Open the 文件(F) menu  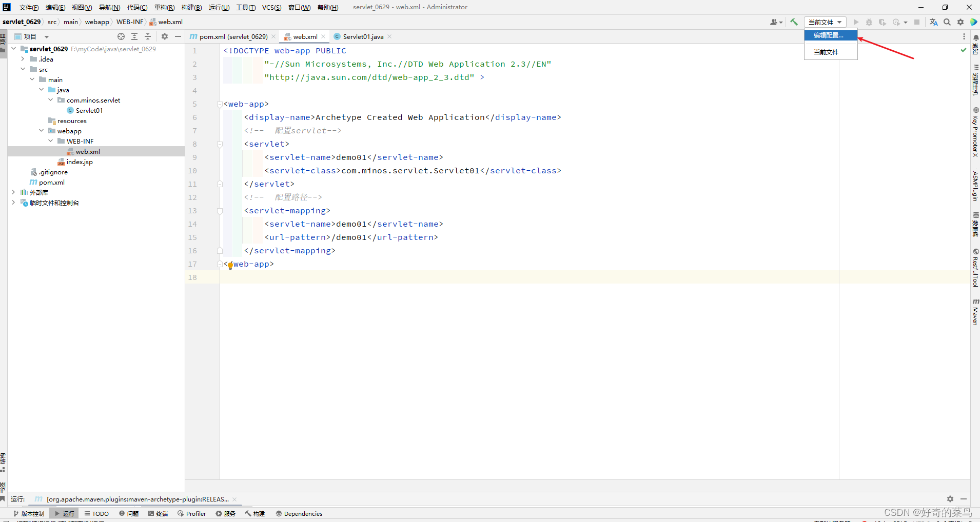coord(28,7)
